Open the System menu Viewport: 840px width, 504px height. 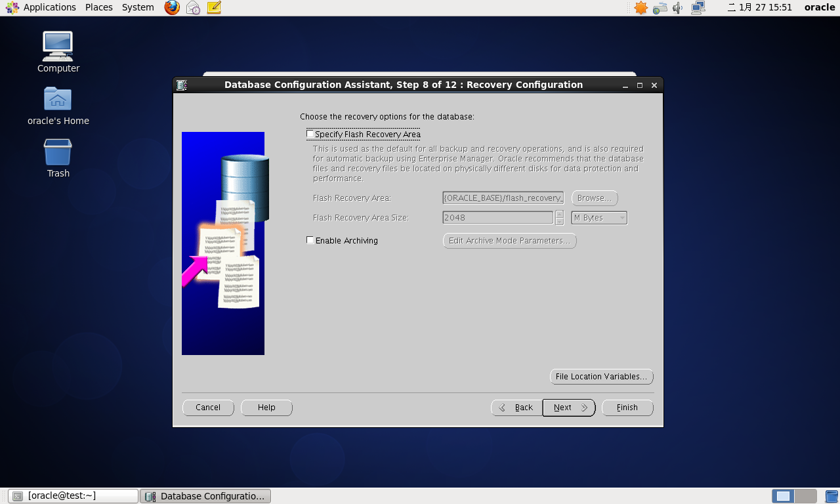click(x=138, y=7)
